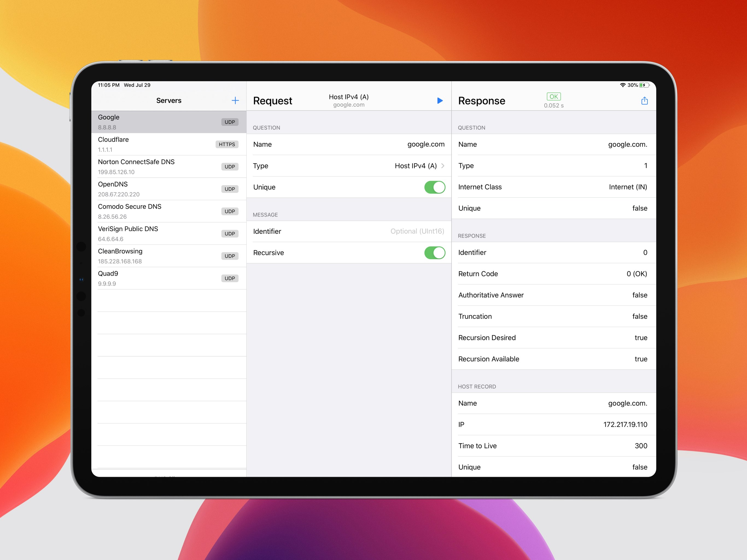Add a new DNS server

pos(235,100)
